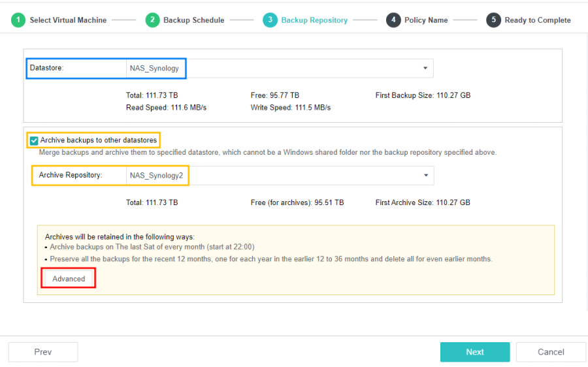588x367 pixels.
Task: Uncheck Archive backups to other datastores
Action: [34, 140]
